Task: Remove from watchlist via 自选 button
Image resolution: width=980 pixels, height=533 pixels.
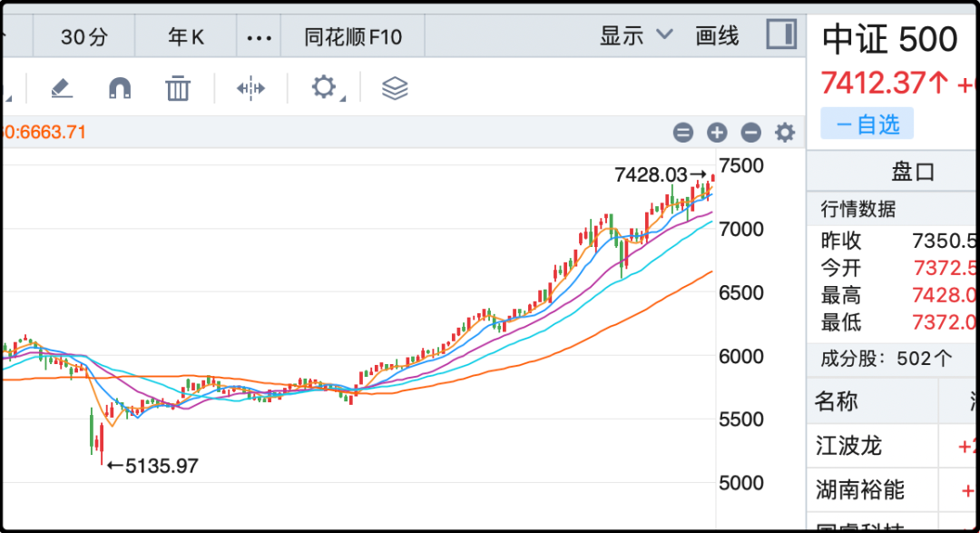Action: (867, 123)
